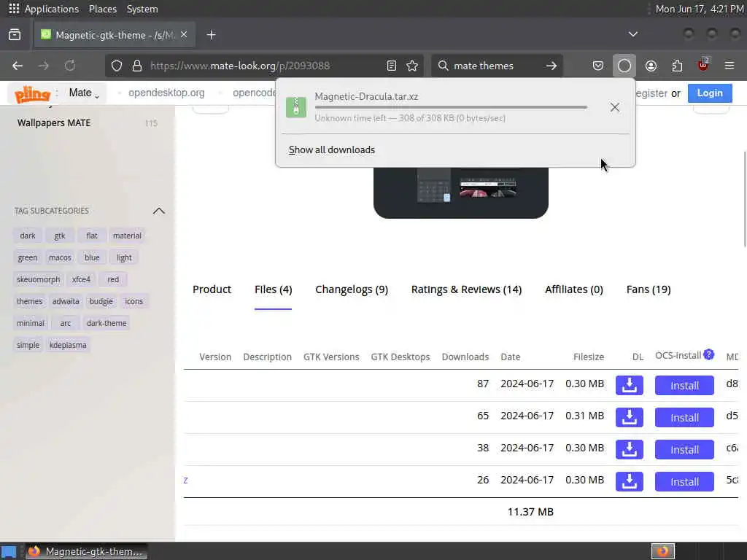Select the 'flat' tag
Image resolution: width=747 pixels, height=560 pixels.
pos(92,236)
